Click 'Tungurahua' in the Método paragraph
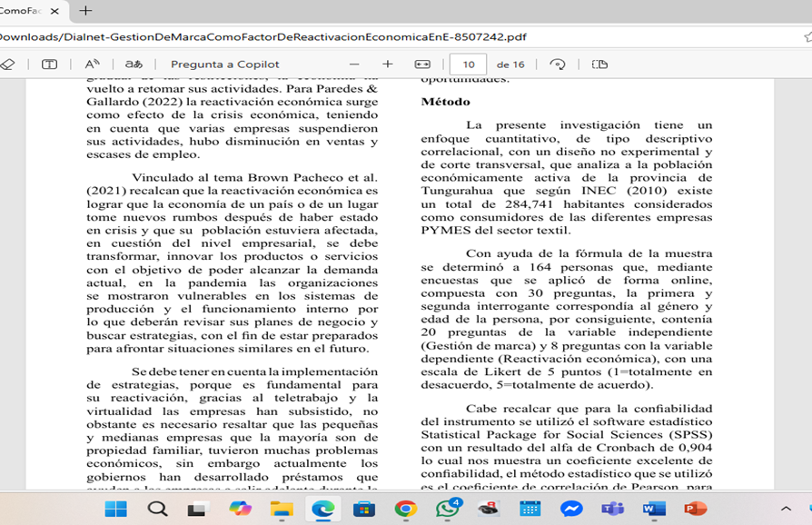Screen dimensions: 812x525 (457, 191)
